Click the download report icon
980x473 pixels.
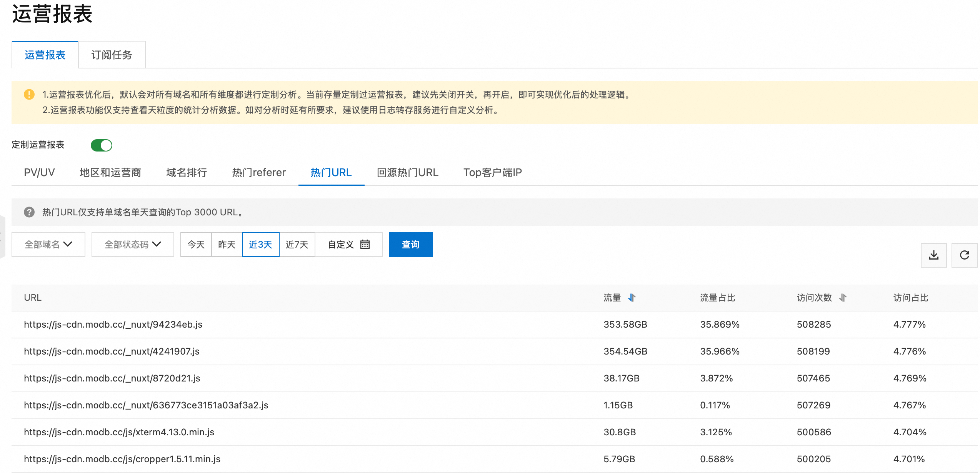coord(933,255)
